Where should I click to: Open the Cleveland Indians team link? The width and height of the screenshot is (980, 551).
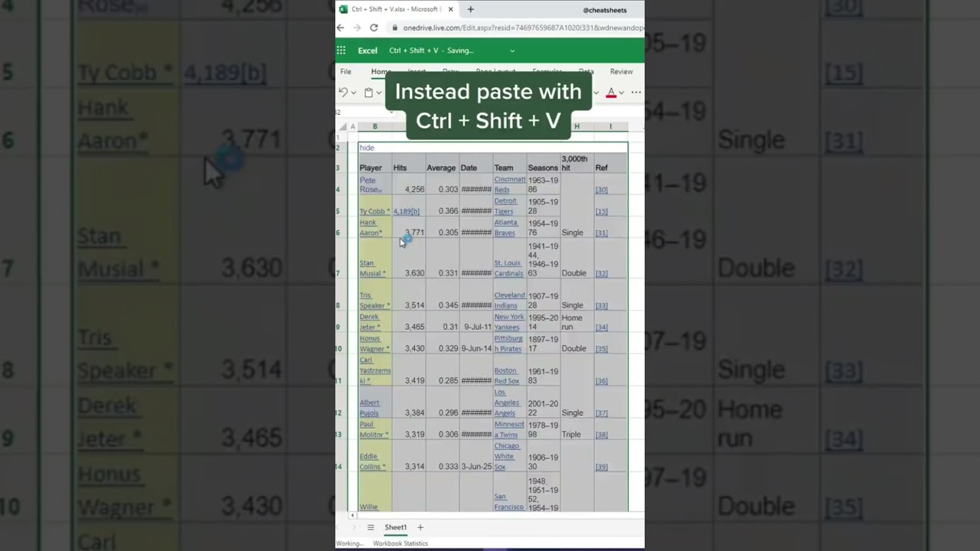pyautogui.click(x=510, y=300)
